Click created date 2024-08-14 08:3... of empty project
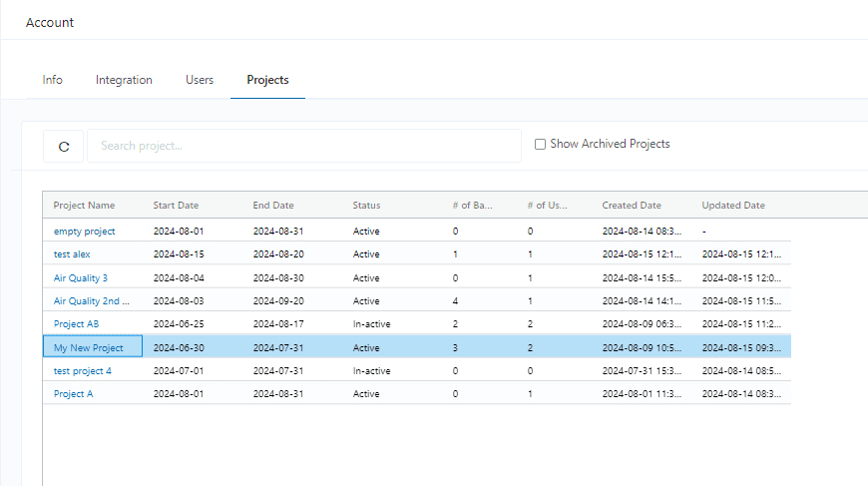This screenshot has width=868, height=486. [643, 232]
